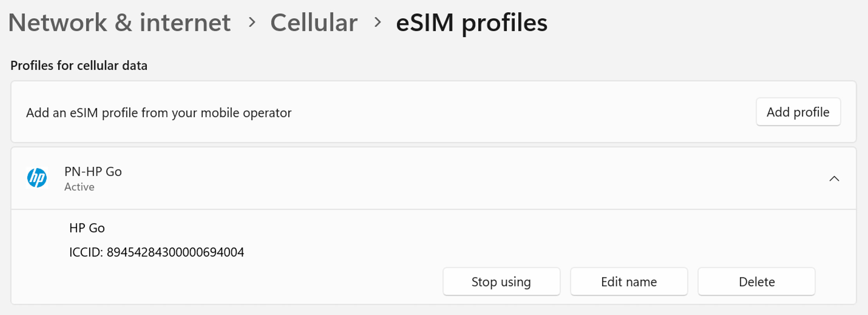Click the HP logo icon
The width and height of the screenshot is (868, 315).
(37, 178)
